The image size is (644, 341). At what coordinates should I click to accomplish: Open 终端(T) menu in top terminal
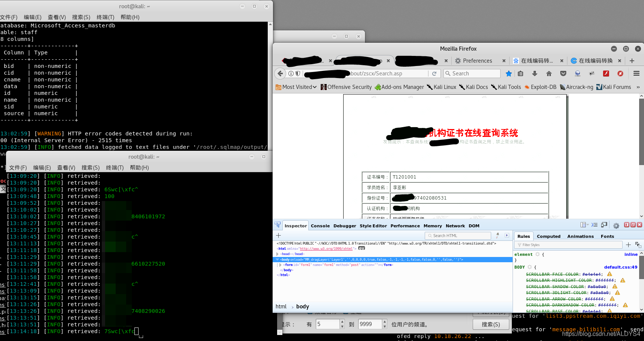105,17
